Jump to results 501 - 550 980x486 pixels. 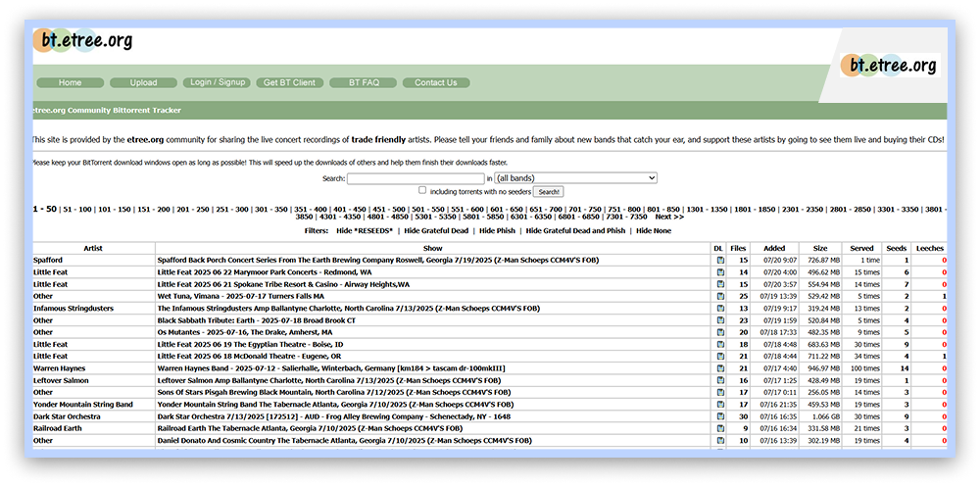point(429,210)
